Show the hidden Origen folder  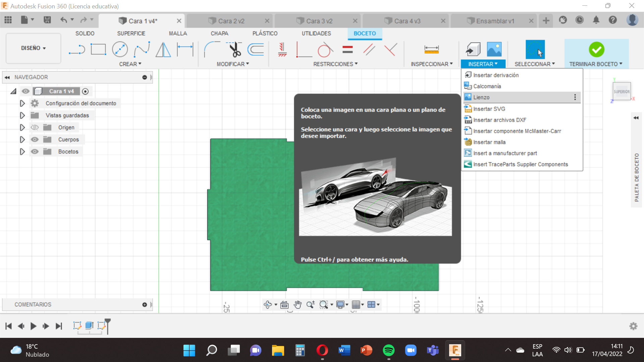pos(35,127)
